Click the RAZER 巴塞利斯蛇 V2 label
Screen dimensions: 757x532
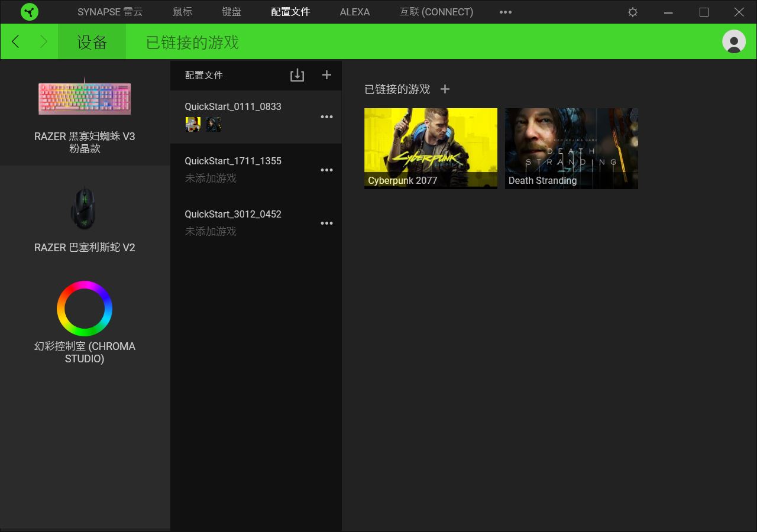coord(85,248)
